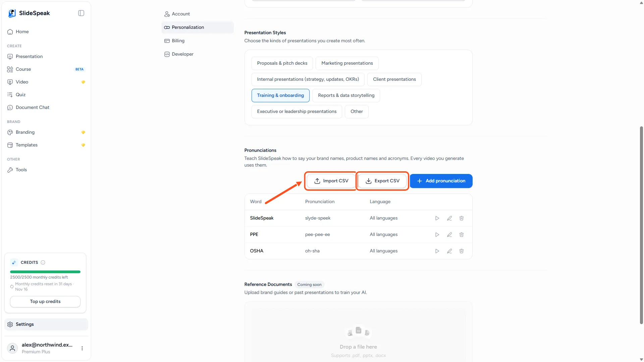Viewport: 644px width, 362px height.
Task: Open Course beta in sidebar
Action: 46,69
